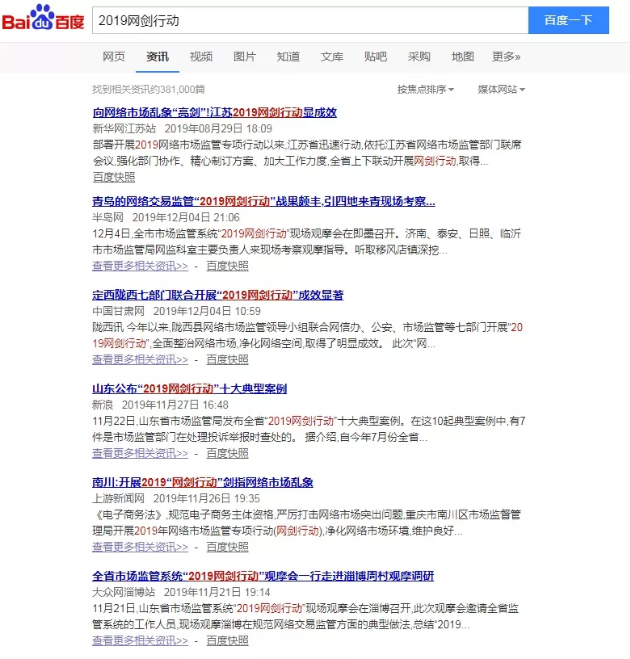Expand the 更多» menu
Screen dimensions: 630x659
click(506, 56)
